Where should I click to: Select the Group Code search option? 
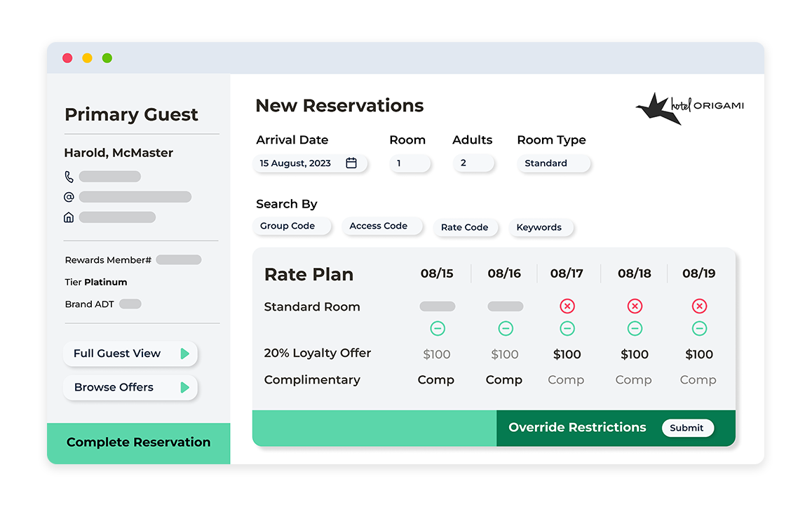288,227
